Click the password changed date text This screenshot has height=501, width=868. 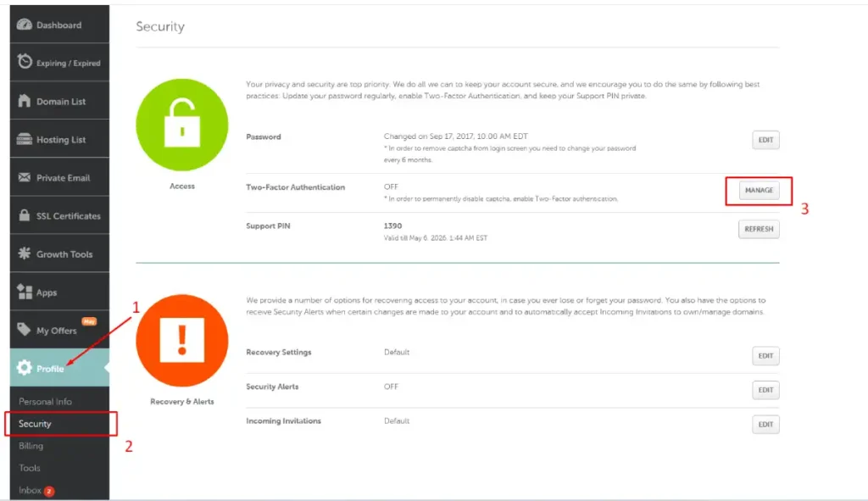point(455,136)
